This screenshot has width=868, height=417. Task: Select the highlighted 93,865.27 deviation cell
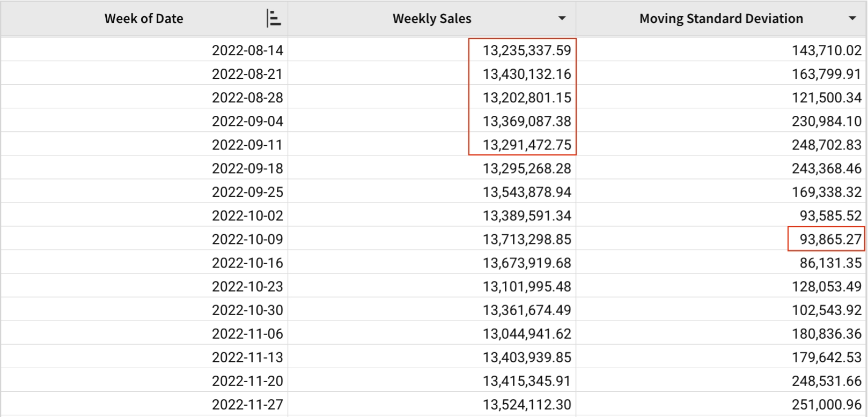coord(830,239)
